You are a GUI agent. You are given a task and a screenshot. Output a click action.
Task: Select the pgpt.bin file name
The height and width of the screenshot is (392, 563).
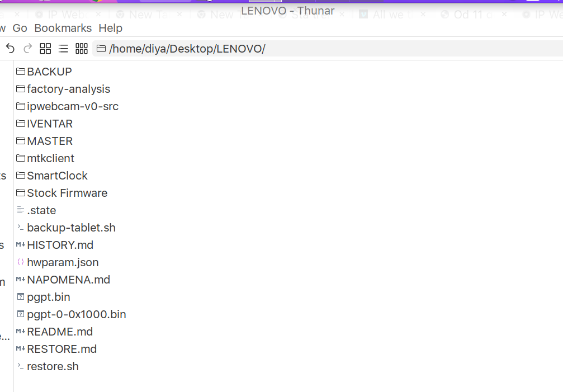coord(49,297)
